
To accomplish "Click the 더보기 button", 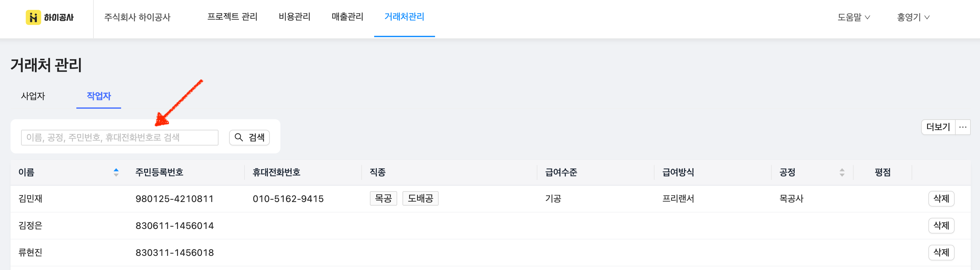I will [x=938, y=127].
